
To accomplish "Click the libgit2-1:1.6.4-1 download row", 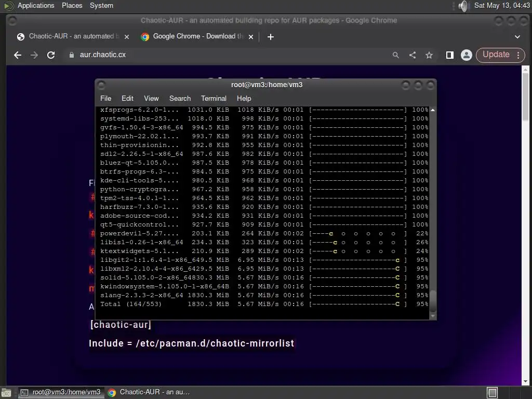I will pos(264,260).
